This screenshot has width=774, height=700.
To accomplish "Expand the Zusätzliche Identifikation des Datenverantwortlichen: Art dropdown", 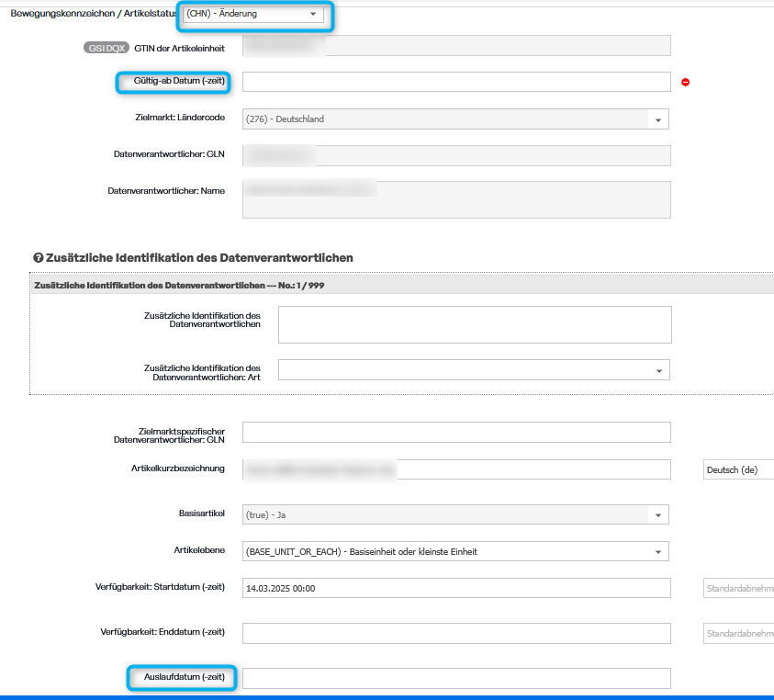I will 474,370.
